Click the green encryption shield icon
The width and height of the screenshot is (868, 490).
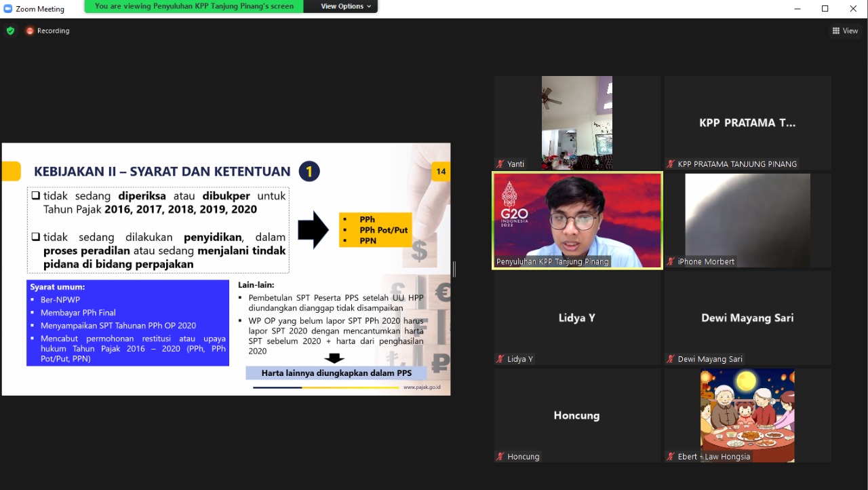tap(10, 31)
